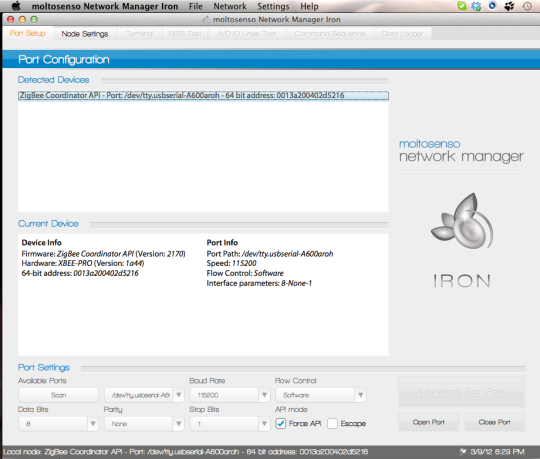
Task: Click the Scan button
Action: click(58, 395)
